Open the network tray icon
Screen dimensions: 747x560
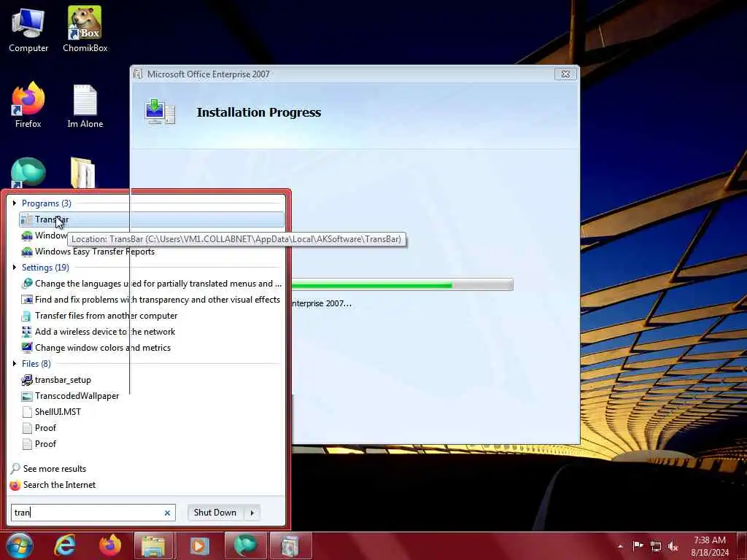[656, 546]
